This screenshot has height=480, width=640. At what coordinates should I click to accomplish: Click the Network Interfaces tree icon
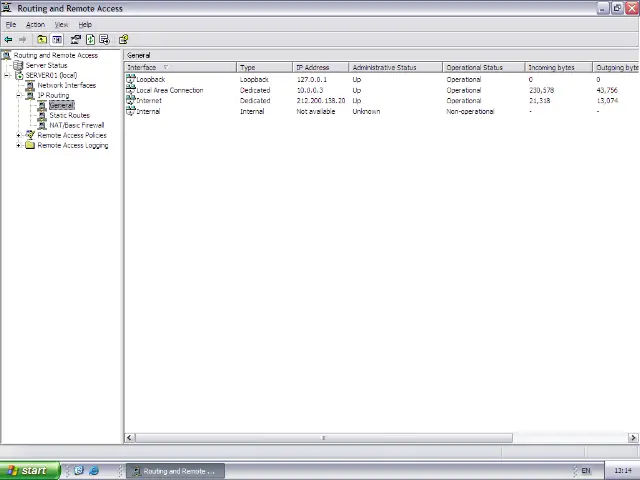pyautogui.click(x=30, y=85)
